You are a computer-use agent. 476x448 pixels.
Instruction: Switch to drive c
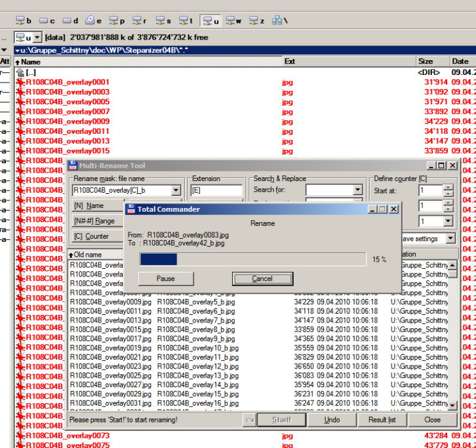tap(47, 20)
